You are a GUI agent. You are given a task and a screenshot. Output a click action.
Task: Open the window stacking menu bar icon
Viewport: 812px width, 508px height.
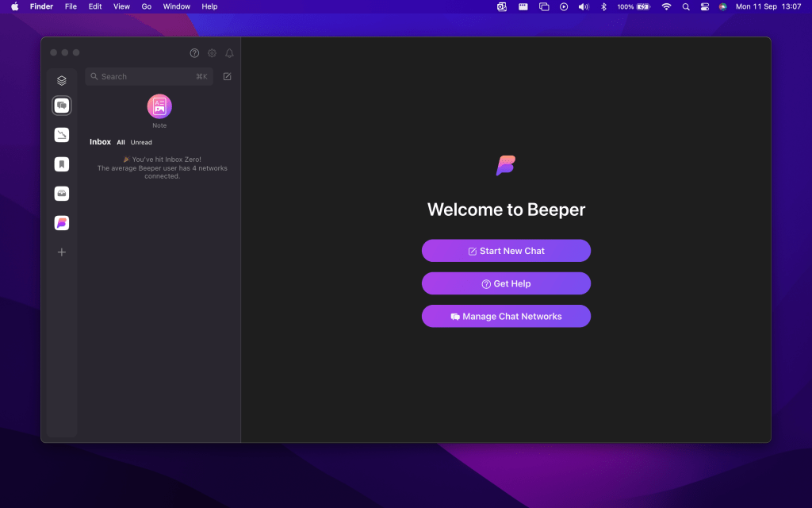pyautogui.click(x=544, y=6)
